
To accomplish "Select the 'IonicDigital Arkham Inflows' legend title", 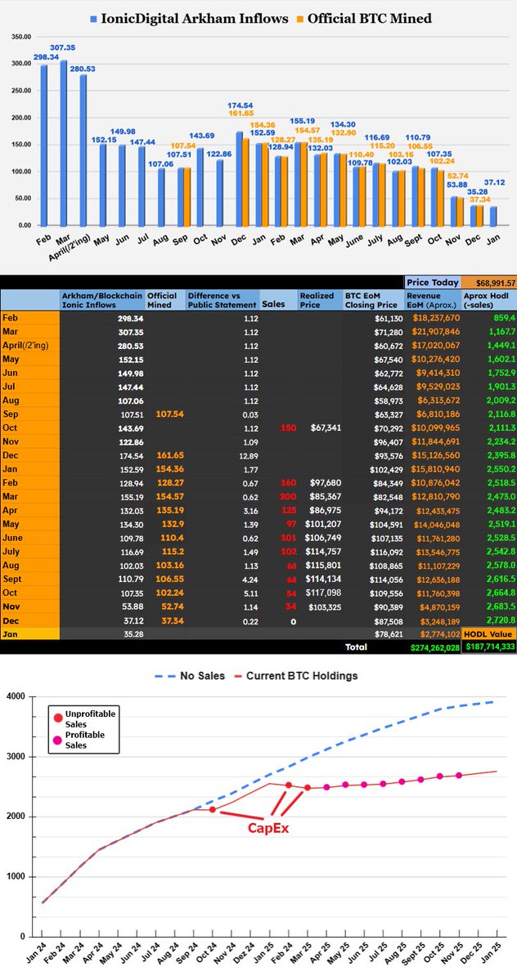I will (x=195, y=19).
